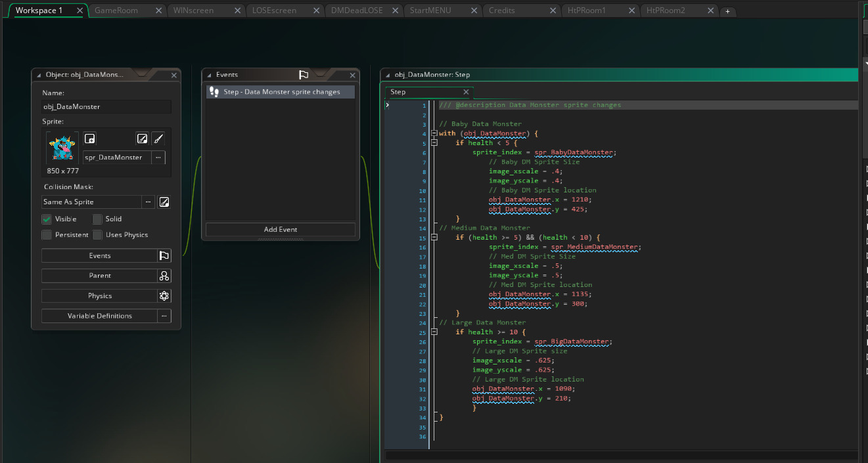Screen dimensions: 868x463
Task: Switch to the LOSEscreen tab
Action: (x=274, y=11)
